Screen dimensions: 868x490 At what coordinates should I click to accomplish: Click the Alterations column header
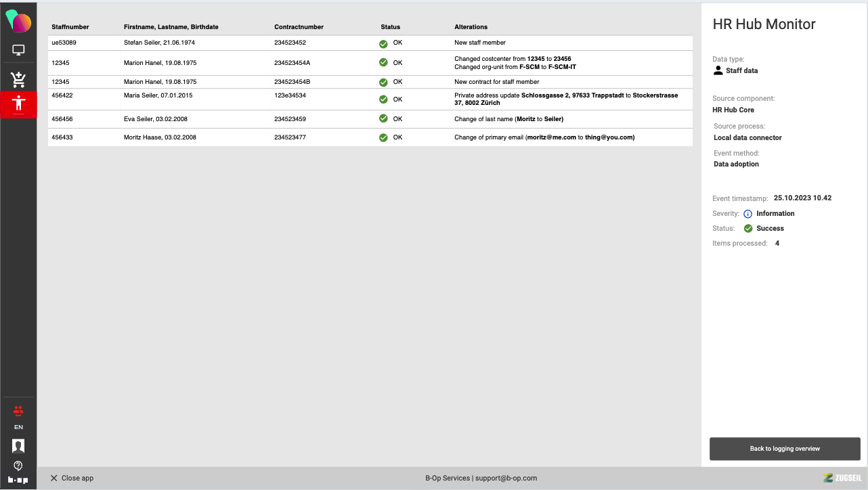tap(471, 27)
